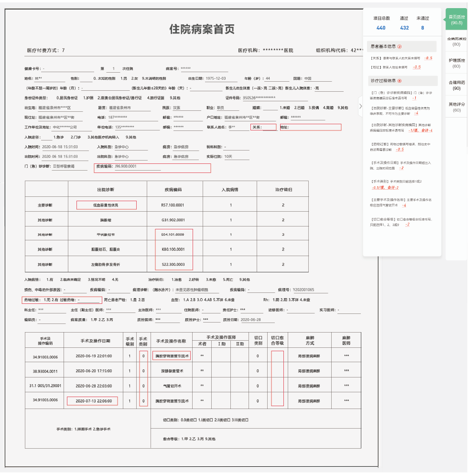The height and width of the screenshot is (474, 476).
Task: Switch to the 护理质控 (60) tab
Action: pyautogui.click(x=456, y=63)
